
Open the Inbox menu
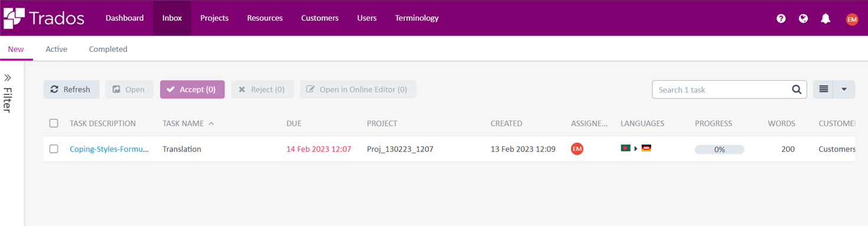[x=172, y=18]
